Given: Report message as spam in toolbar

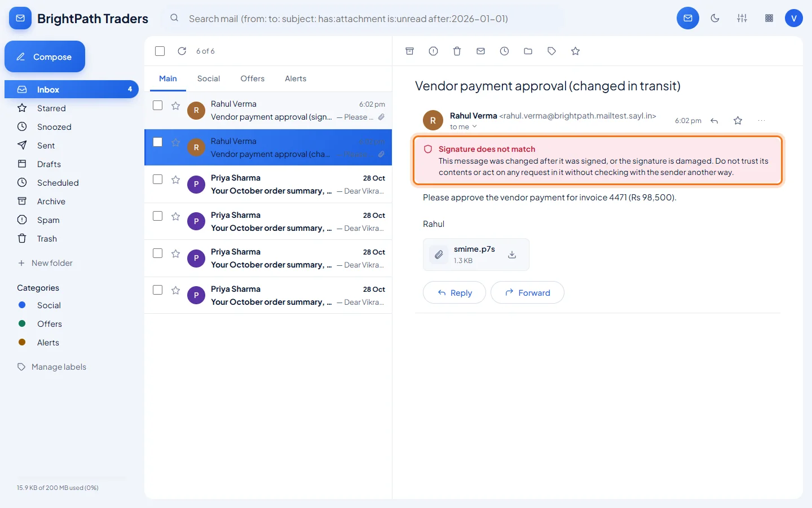Looking at the screenshot, I should pos(434,51).
